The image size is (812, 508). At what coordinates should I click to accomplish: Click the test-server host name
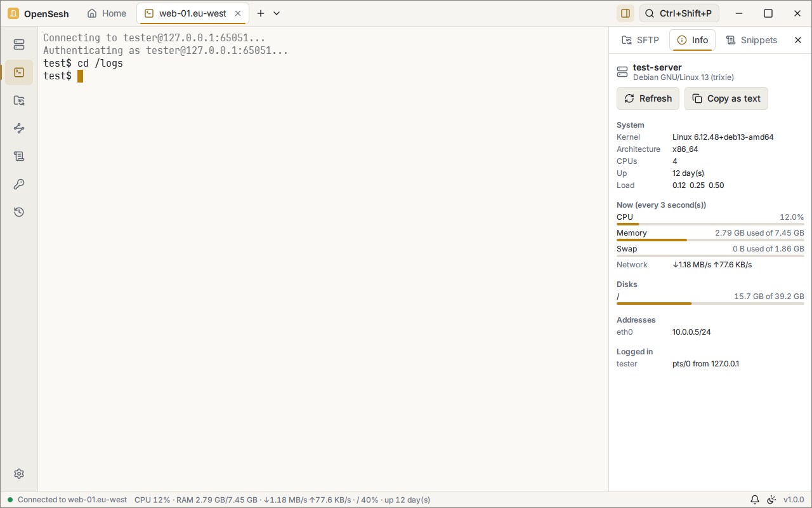[x=657, y=67]
